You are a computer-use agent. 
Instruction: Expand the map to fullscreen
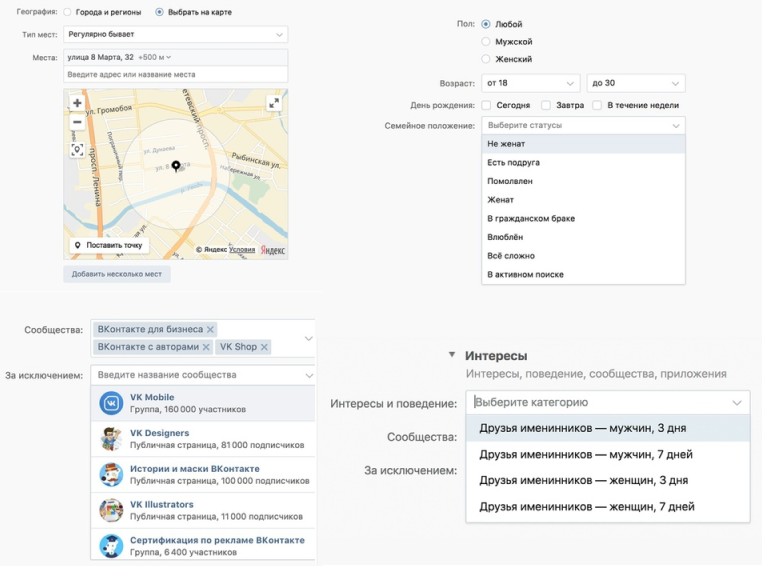pos(274,103)
